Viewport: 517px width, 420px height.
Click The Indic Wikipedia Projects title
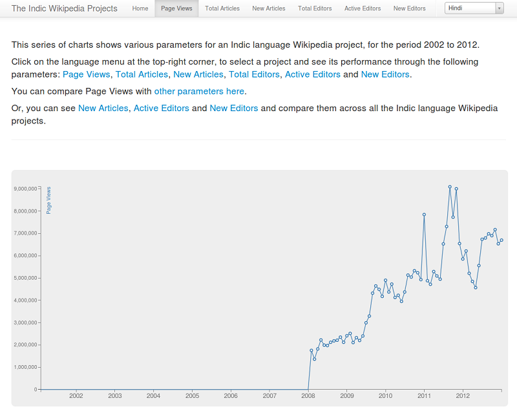pos(65,8)
